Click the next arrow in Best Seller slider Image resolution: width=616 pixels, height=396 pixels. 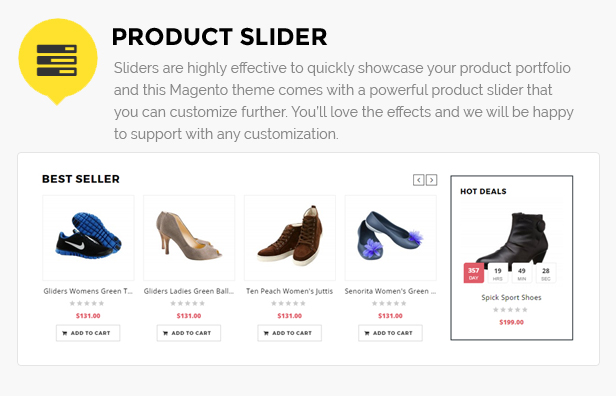(x=431, y=180)
